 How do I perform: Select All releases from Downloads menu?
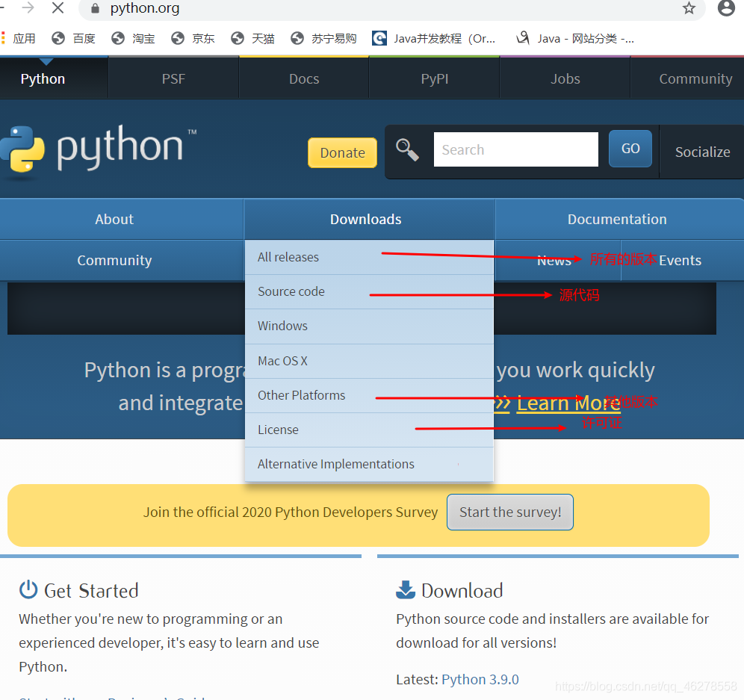pyautogui.click(x=369, y=257)
